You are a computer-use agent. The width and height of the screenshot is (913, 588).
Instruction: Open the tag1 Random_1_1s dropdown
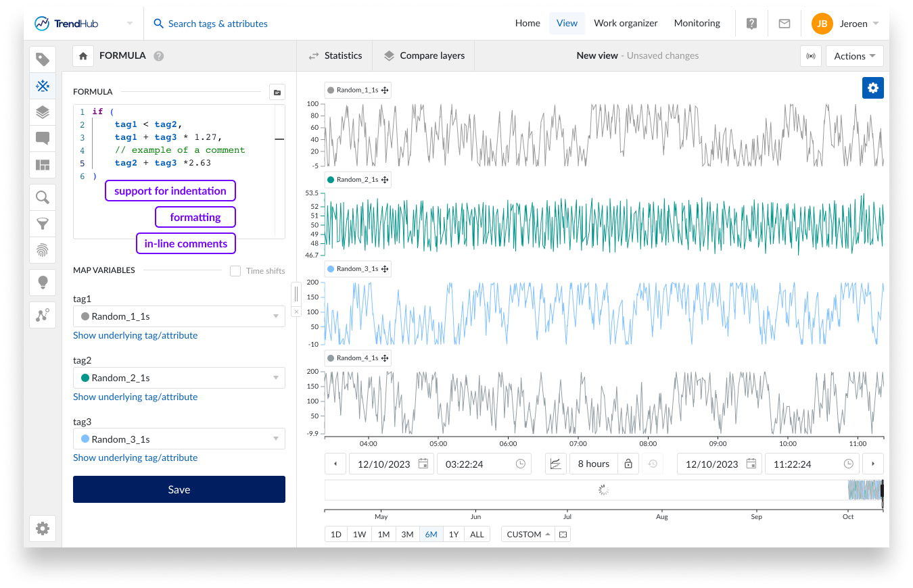pyautogui.click(x=179, y=316)
